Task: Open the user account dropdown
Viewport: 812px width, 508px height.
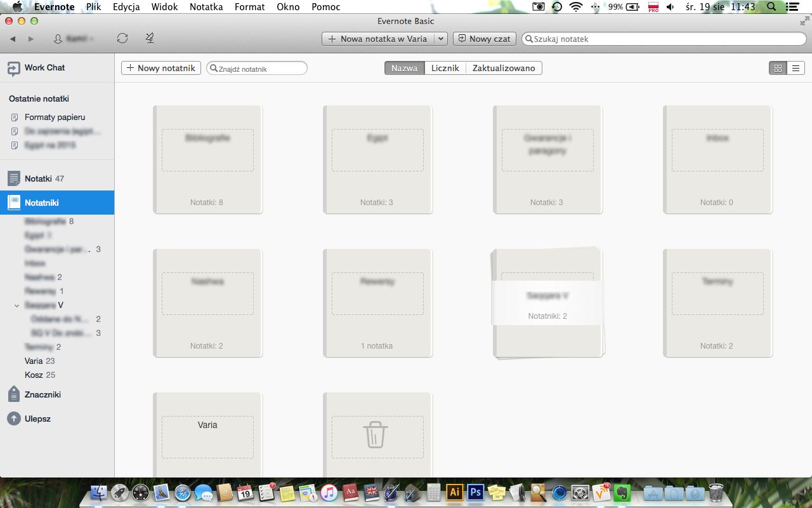Action: point(74,39)
